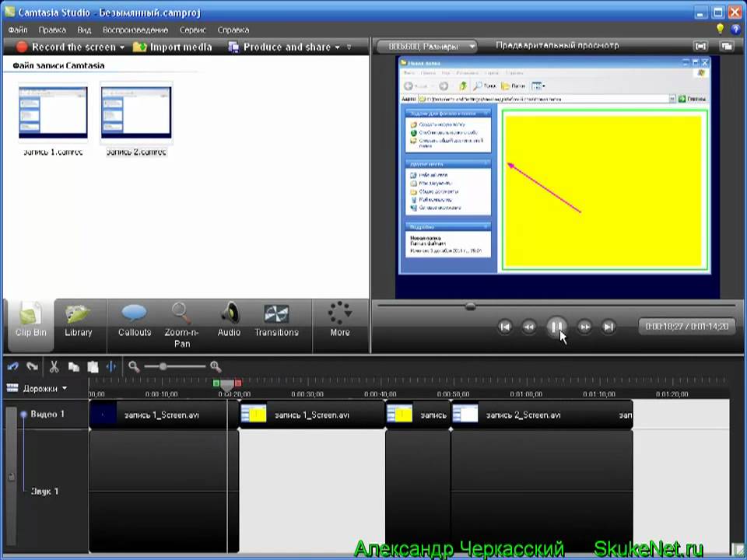This screenshot has height=560, width=747.
Task: Switch to the Clip Bin tab
Action: pyautogui.click(x=30, y=326)
